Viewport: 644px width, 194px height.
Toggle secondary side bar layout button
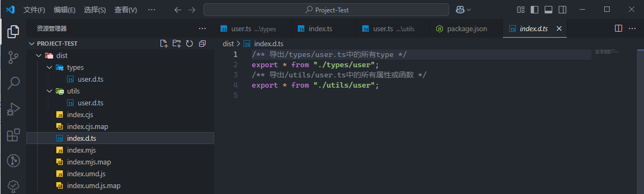coord(562,10)
